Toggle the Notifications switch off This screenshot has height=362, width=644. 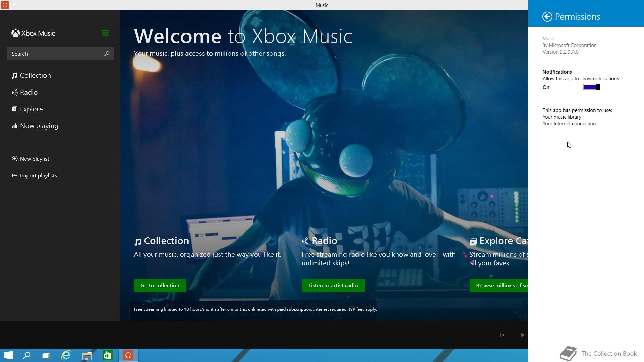(x=591, y=87)
